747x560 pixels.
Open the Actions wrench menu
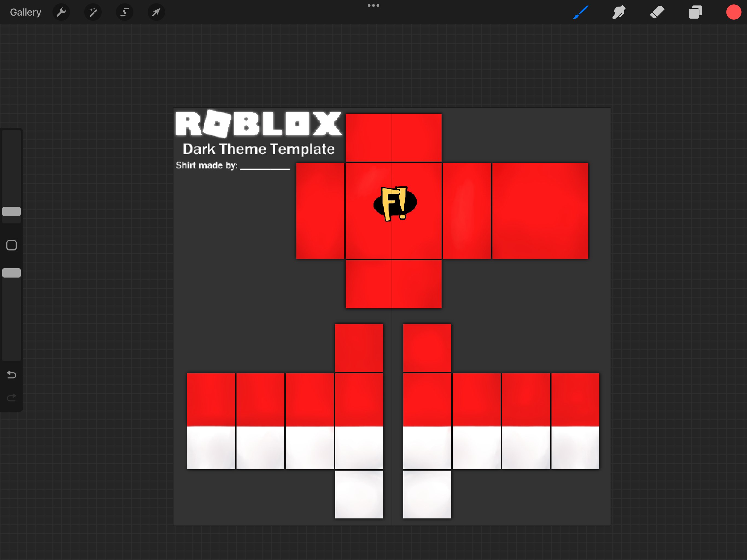pos(61,13)
